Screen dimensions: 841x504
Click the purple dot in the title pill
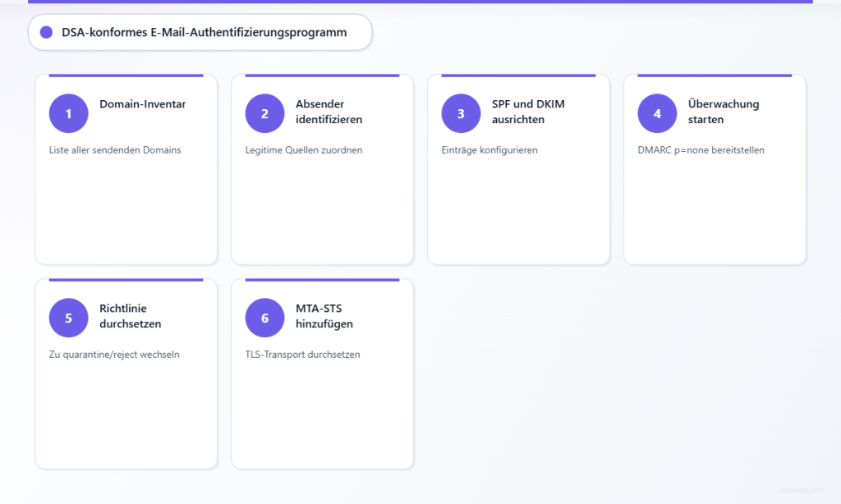point(47,32)
